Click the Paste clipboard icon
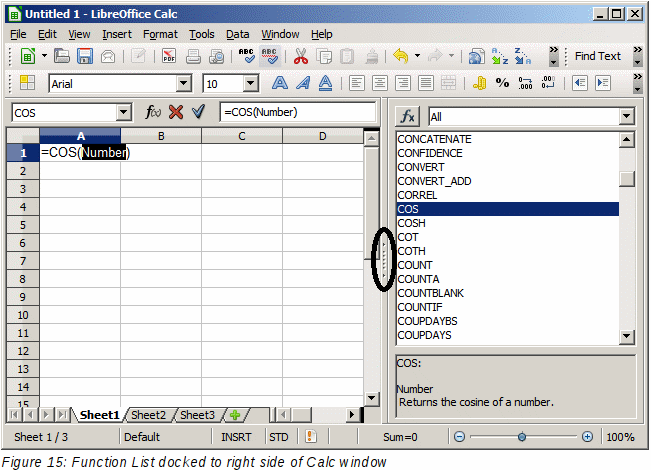Image resolution: width=652 pixels, height=471 pixels. pos(347,56)
